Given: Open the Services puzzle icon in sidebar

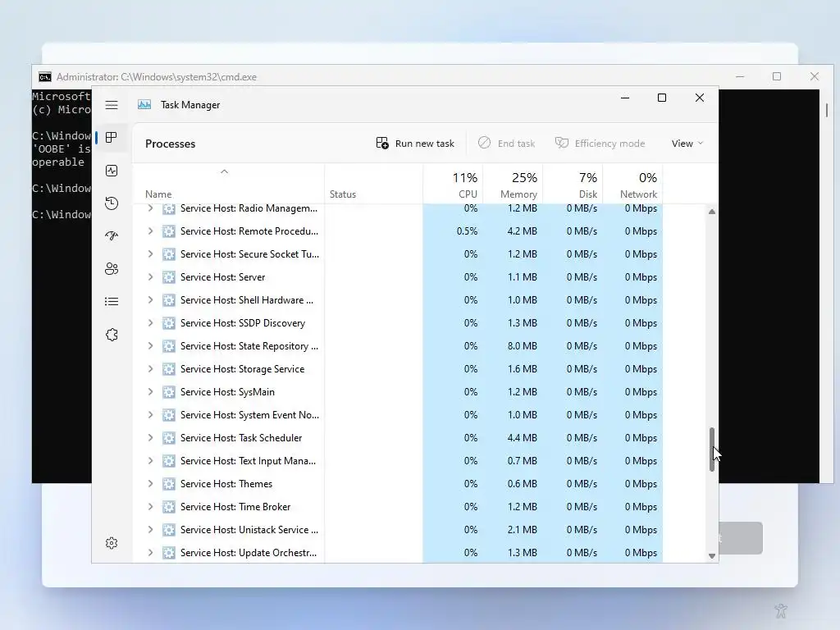Looking at the screenshot, I should pyautogui.click(x=112, y=335).
